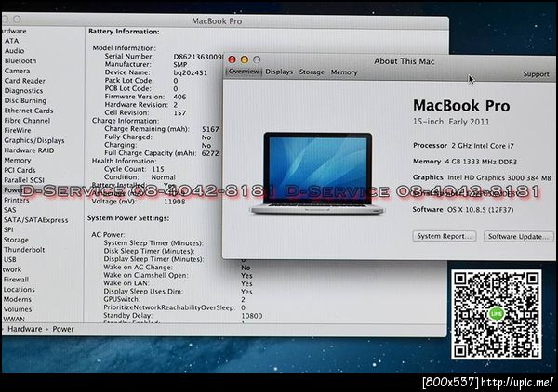Select Firewall under Network section

click(x=16, y=280)
